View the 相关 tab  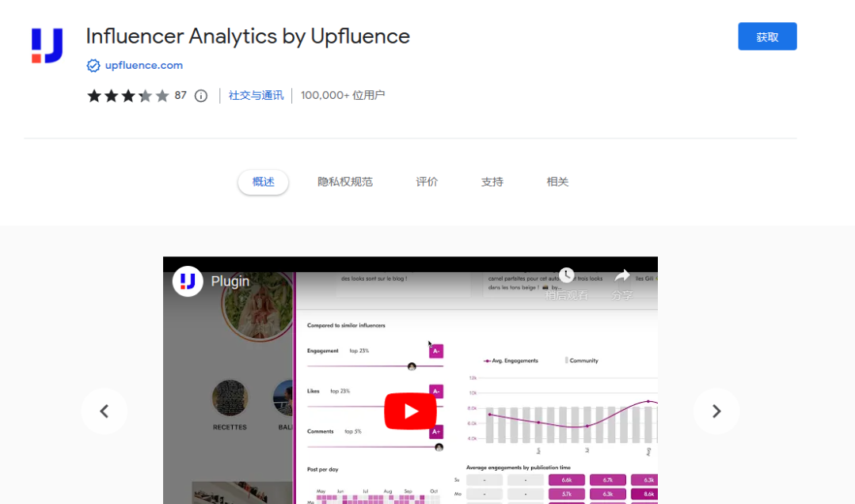pyautogui.click(x=557, y=181)
